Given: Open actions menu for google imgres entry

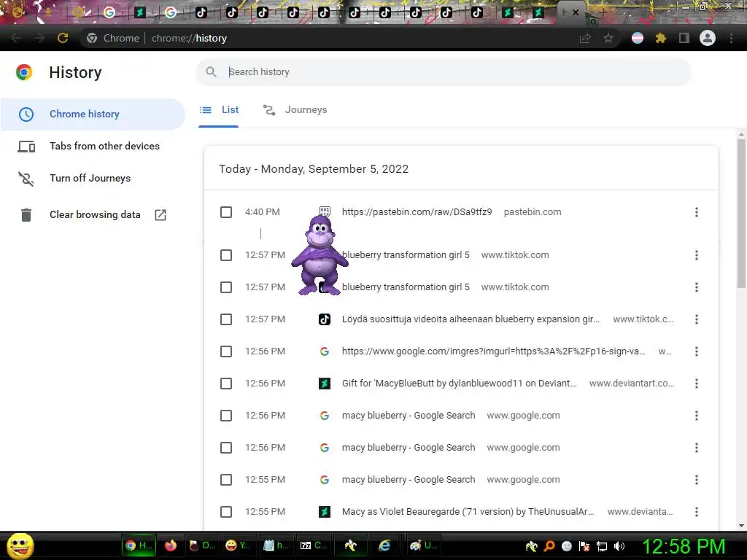Looking at the screenshot, I should [x=697, y=351].
